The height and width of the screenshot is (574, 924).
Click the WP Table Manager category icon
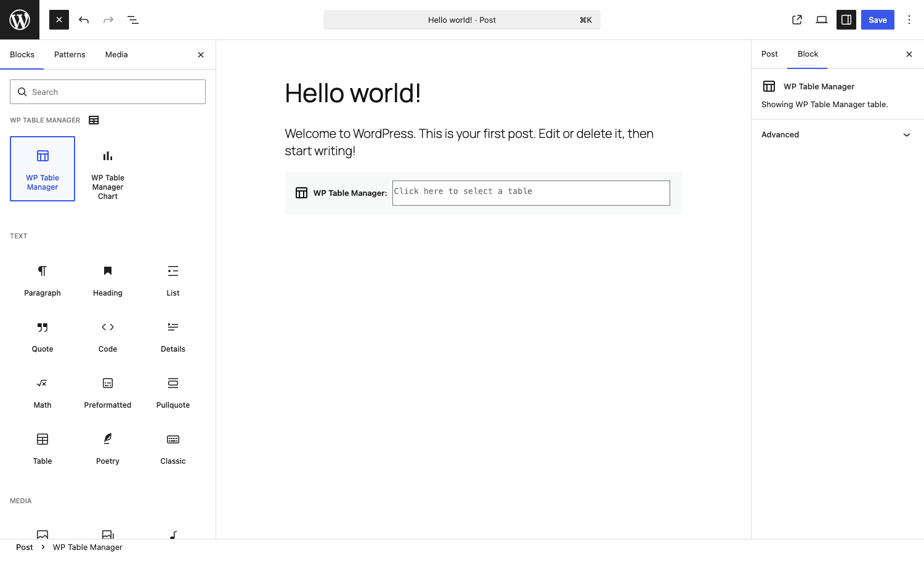(94, 120)
